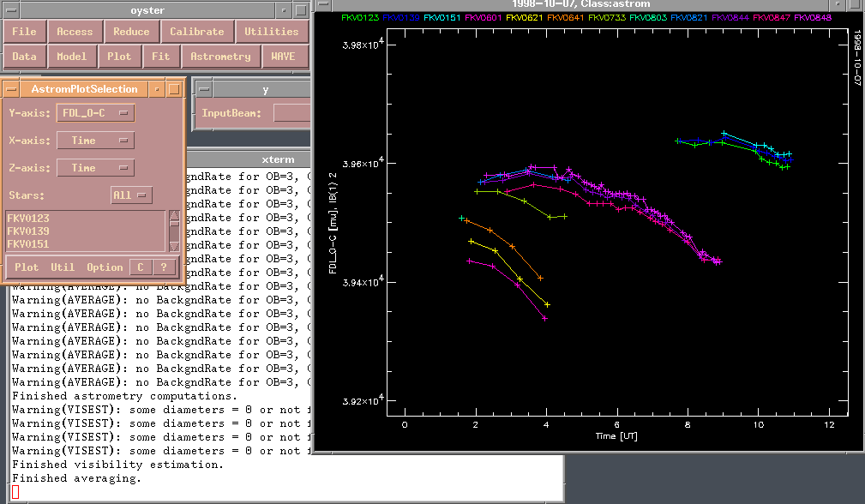Open the WAVE menu

pyautogui.click(x=283, y=57)
